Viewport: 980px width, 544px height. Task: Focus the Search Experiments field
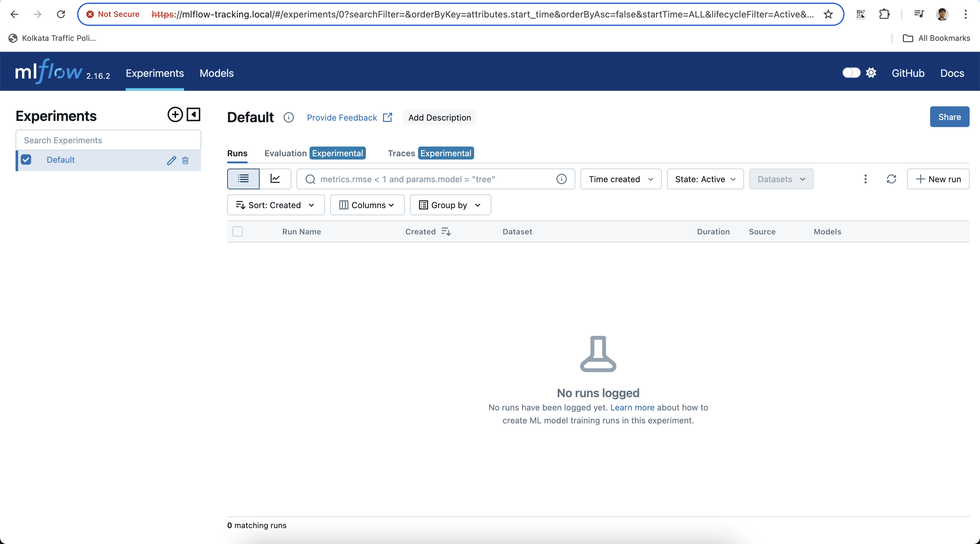[x=108, y=140]
